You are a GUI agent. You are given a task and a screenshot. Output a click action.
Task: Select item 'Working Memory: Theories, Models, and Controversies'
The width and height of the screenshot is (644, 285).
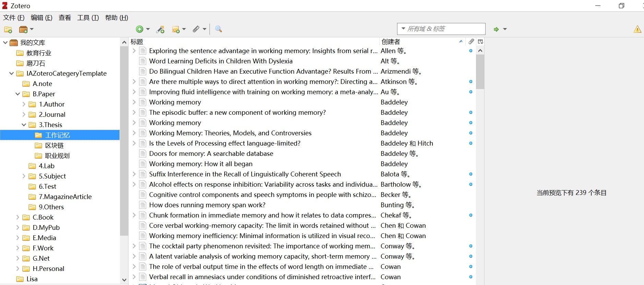point(230,133)
